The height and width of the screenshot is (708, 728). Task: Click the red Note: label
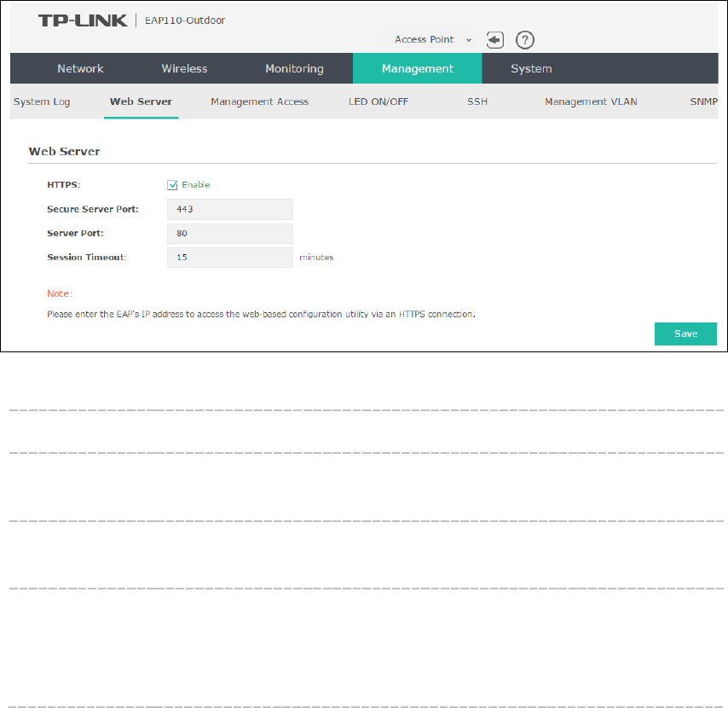[60, 293]
